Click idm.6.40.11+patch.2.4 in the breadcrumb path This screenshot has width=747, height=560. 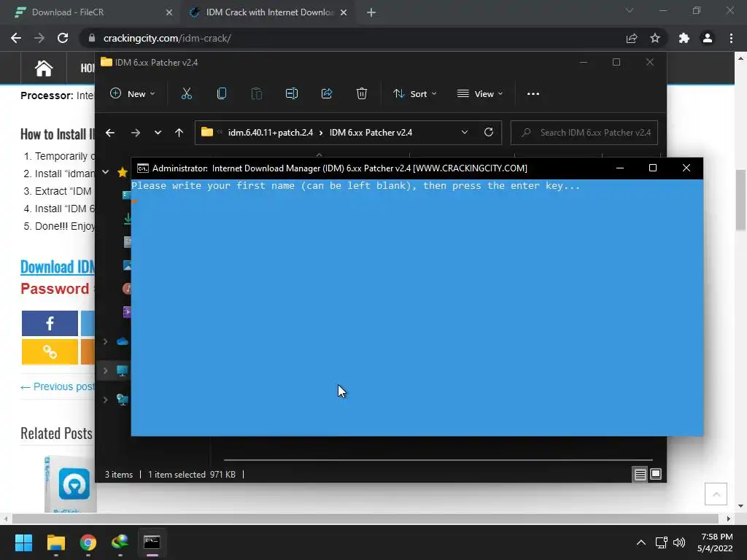[271, 133]
